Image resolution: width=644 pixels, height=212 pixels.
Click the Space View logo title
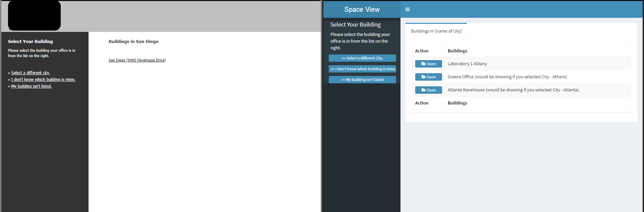(x=362, y=9)
